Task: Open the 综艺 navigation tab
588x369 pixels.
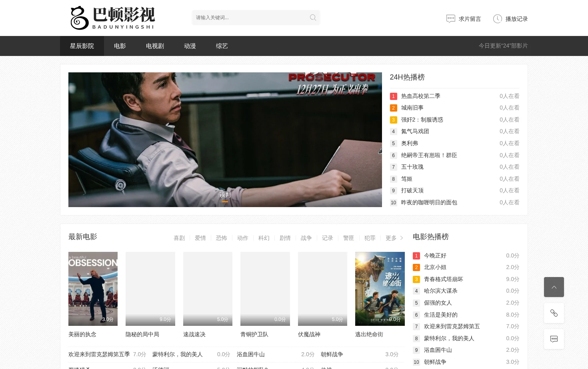Action: [222, 46]
